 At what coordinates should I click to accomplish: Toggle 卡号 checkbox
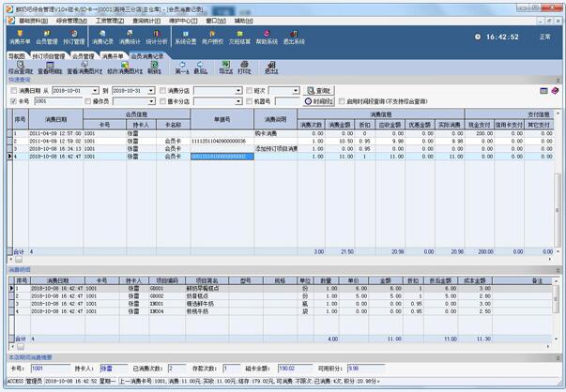[14, 101]
